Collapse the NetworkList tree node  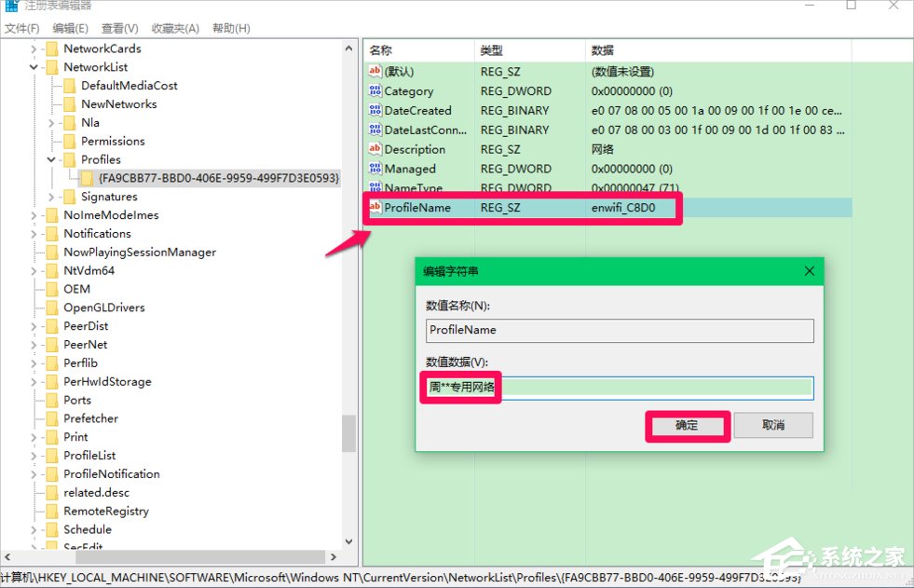click(34, 66)
